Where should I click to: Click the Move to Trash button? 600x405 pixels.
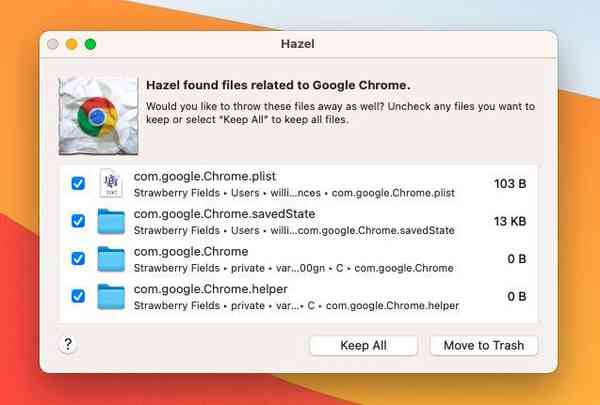tap(484, 345)
